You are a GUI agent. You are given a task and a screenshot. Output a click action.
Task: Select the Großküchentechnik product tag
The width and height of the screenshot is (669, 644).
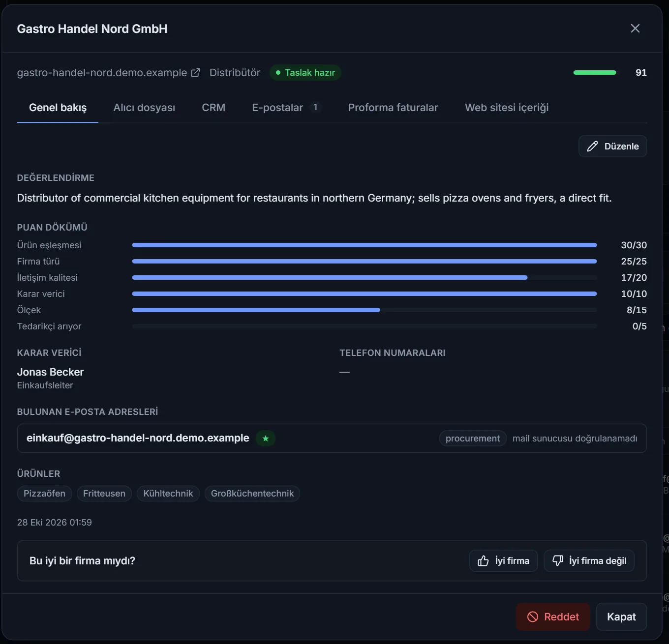252,494
